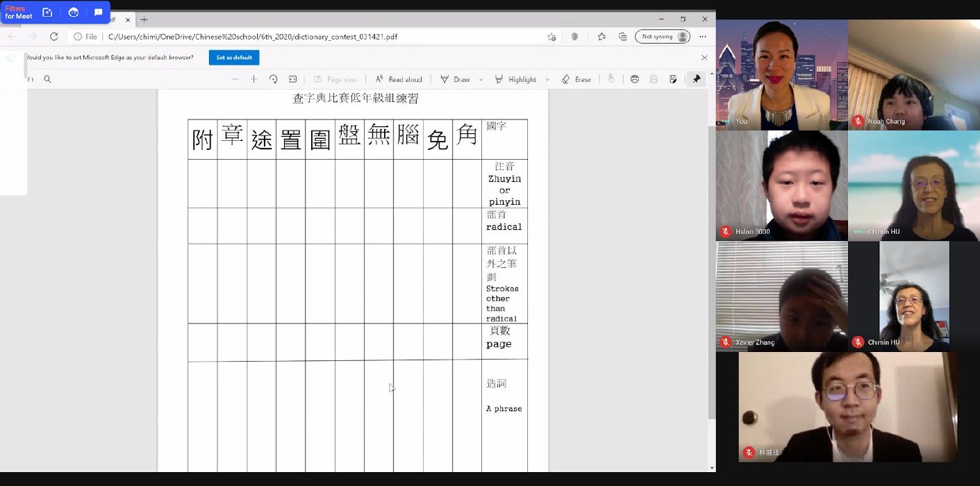980x486 pixels.
Task: Open the Not syncing profile dropdown
Action: click(662, 36)
